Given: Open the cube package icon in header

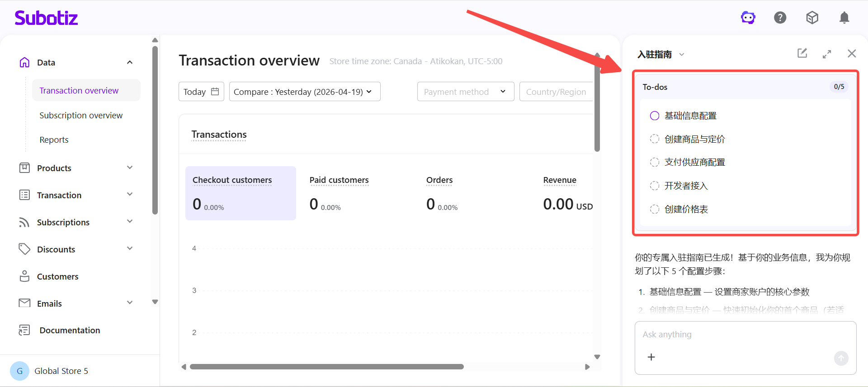Looking at the screenshot, I should 812,18.
